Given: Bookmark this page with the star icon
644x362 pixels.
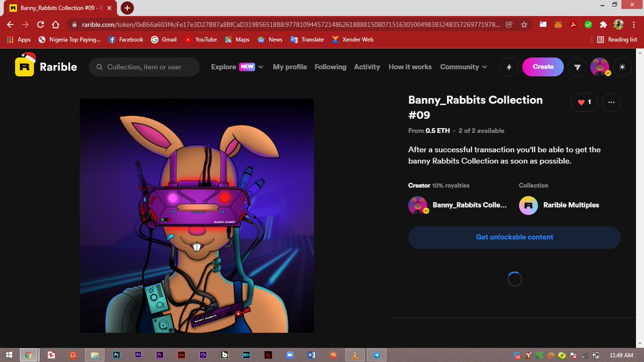Looking at the screenshot, I should pyautogui.click(x=524, y=25).
